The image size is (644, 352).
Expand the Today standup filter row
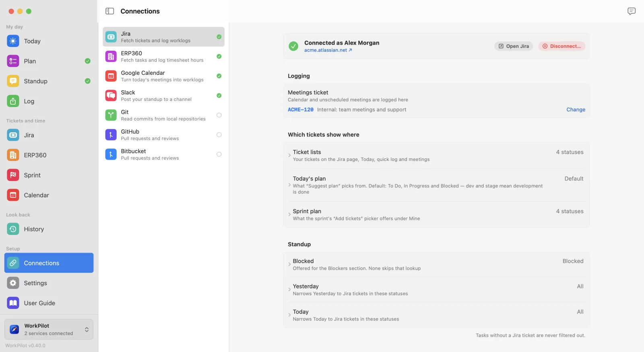[x=437, y=315]
